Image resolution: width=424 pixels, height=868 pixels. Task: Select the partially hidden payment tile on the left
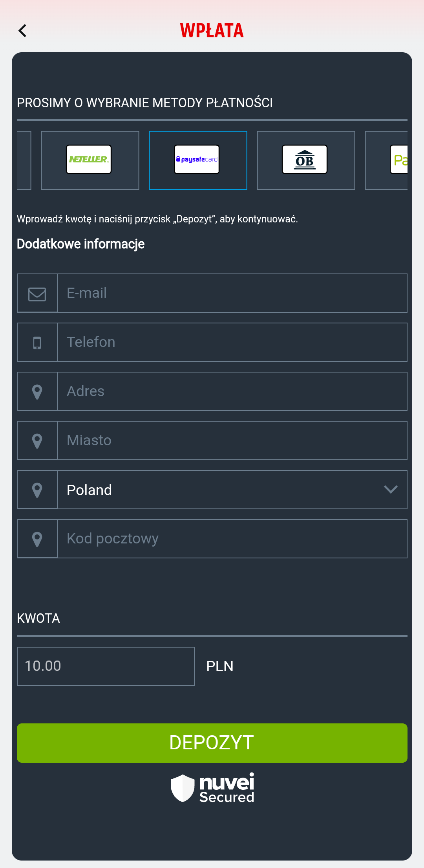click(x=24, y=160)
